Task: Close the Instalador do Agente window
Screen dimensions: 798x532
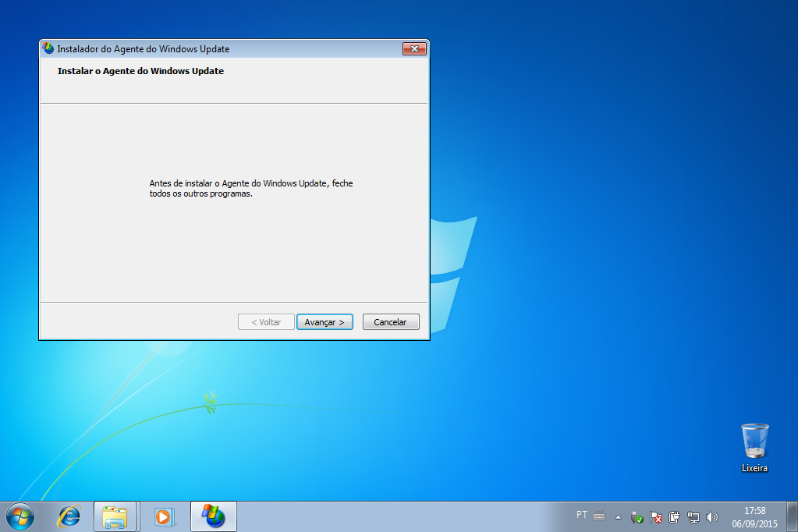Action: [414, 49]
